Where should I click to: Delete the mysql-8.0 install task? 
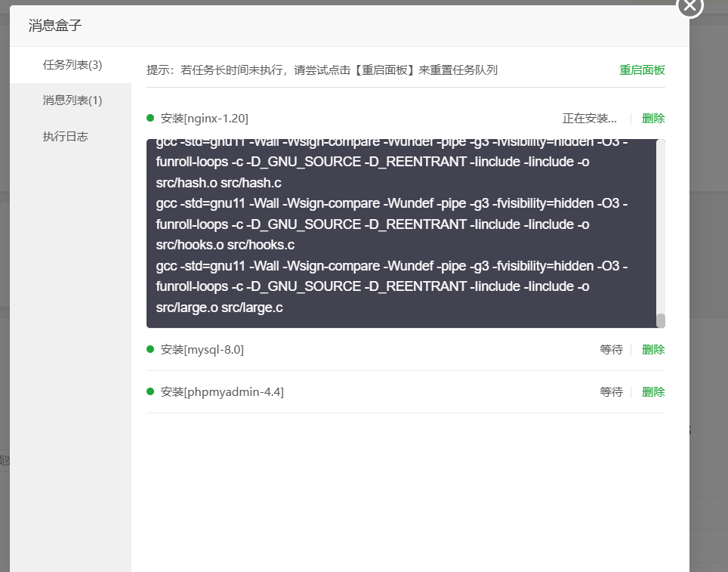(x=653, y=349)
